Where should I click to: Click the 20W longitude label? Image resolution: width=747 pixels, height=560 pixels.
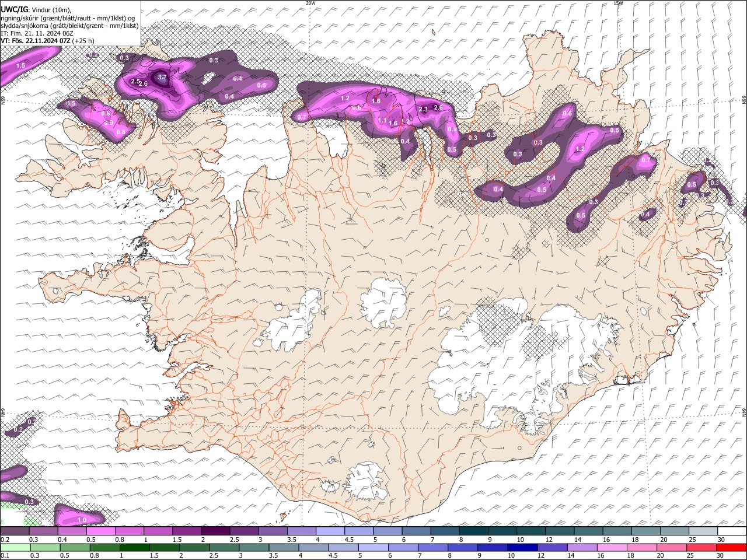(x=310, y=3)
